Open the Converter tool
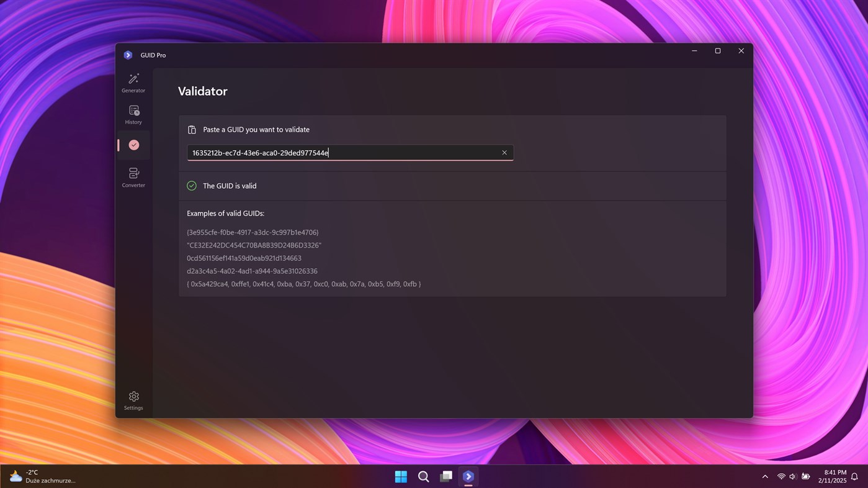Viewport: 868px width, 488px height. 133,176
